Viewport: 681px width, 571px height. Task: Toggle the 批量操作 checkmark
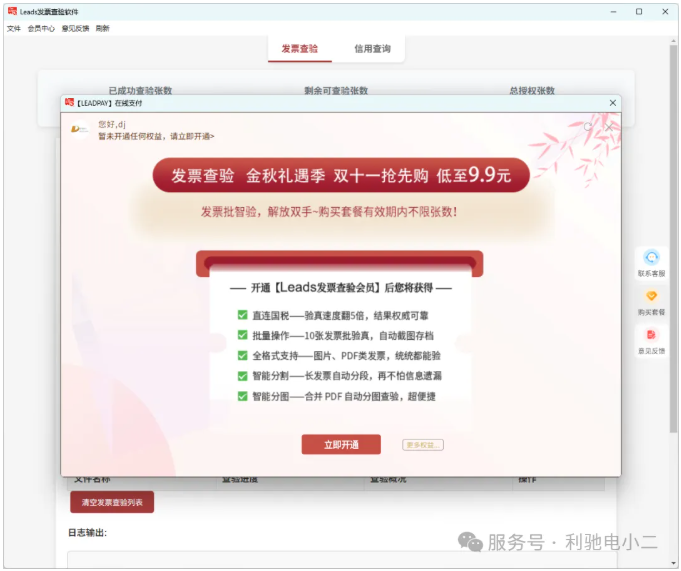(x=242, y=335)
